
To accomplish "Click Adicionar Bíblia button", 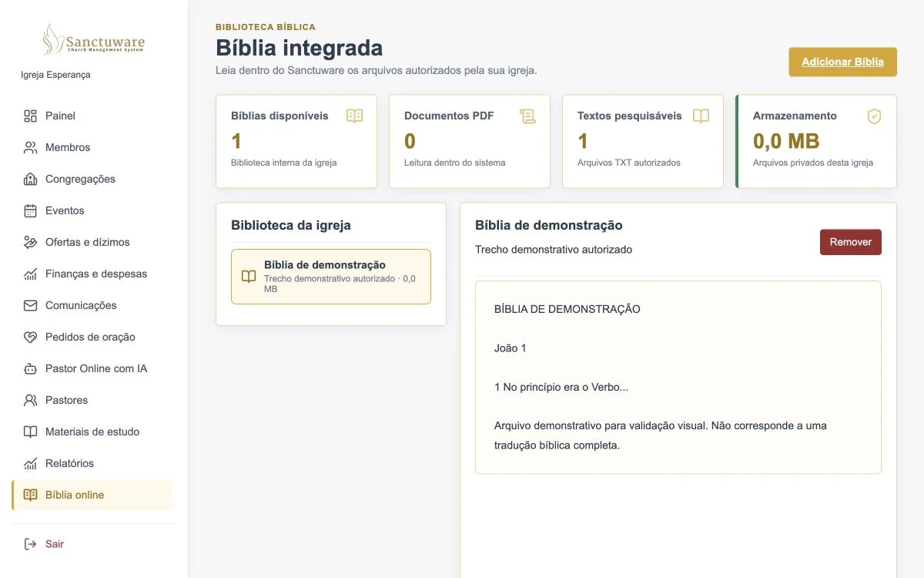I will click(842, 62).
